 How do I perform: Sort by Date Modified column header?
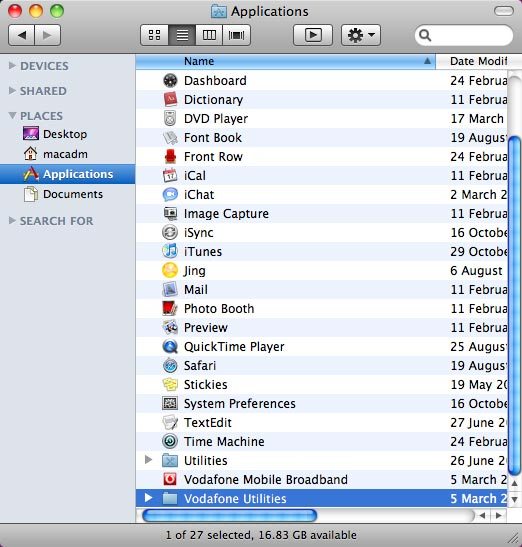click(x=479, y=61)
